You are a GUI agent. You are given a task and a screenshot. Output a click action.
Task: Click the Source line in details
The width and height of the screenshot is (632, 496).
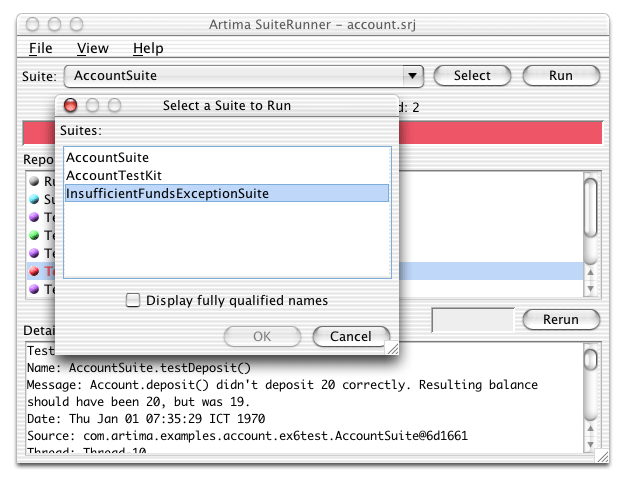pos(247,436)
